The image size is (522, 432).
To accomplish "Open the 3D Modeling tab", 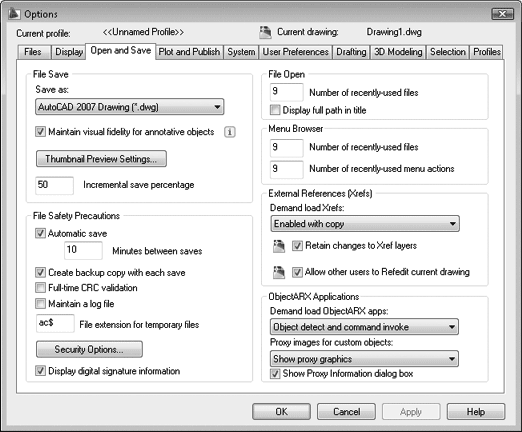I will pyautogui.click(x=398, y=52).
